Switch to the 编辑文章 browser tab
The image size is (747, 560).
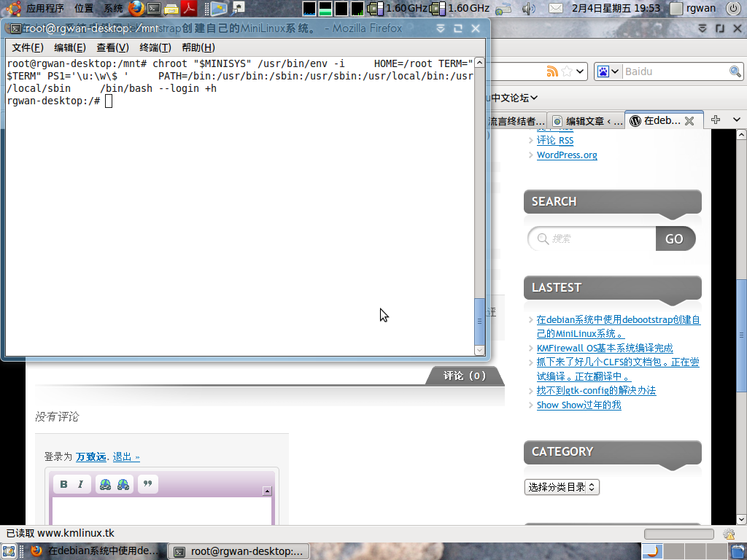(x=588, y=121)
